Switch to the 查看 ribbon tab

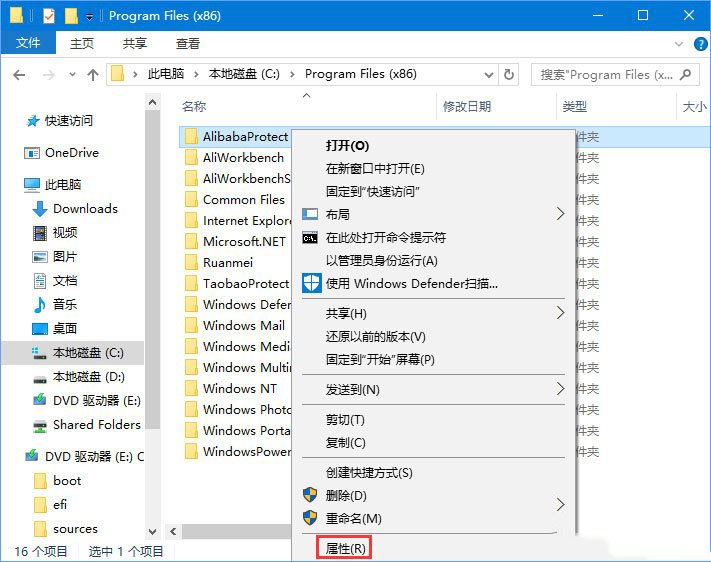point(188,44)
